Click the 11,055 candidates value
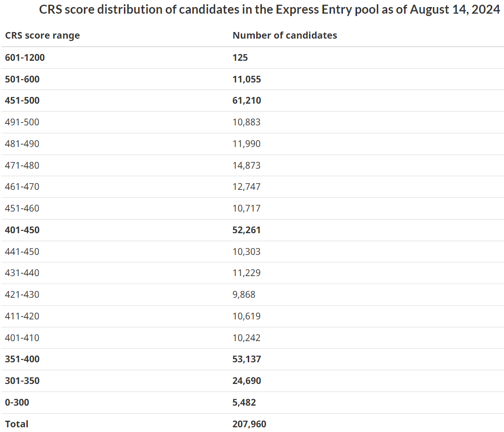Screen dimensions: 504x432 (246, 79)
